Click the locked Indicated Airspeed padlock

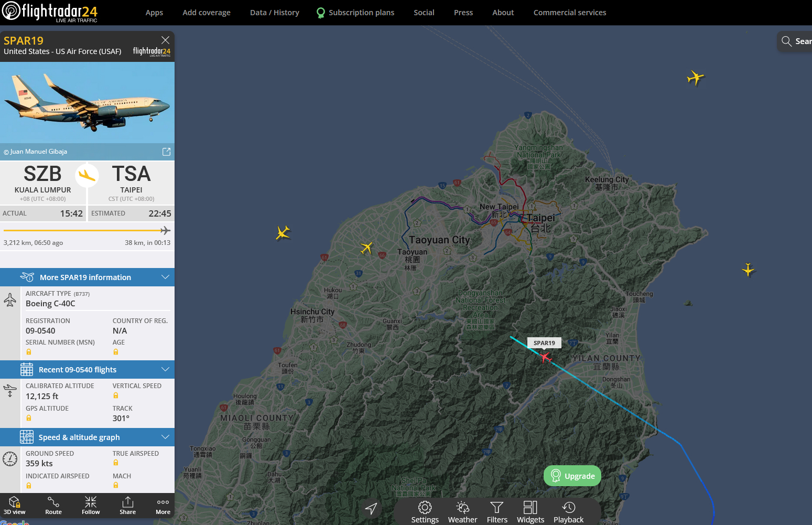(29, 486)
